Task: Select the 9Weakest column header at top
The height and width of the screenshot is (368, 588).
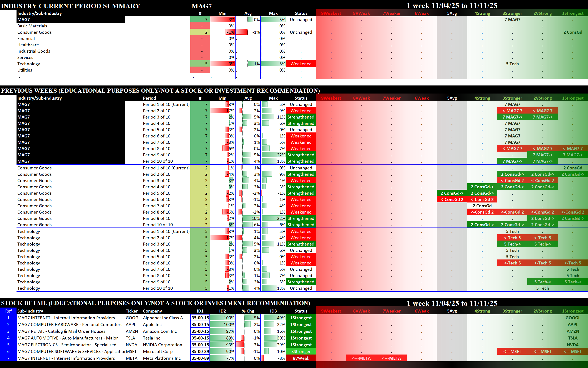Action: (331, 13)
